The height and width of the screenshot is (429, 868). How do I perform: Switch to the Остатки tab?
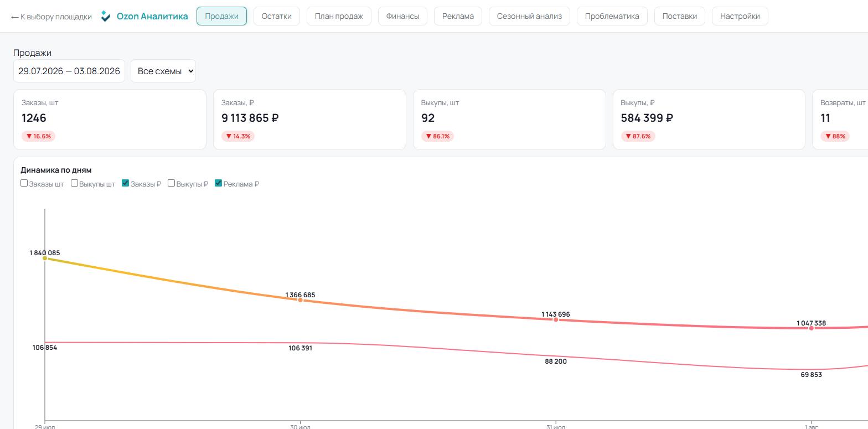click(x=276, y=16)
